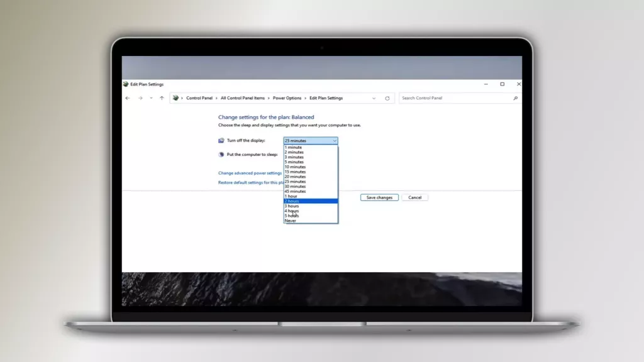Viewport: 644px width, 362px height.
Task: Open All Control Panel Items breadcrumb
Action: [243, 98]
